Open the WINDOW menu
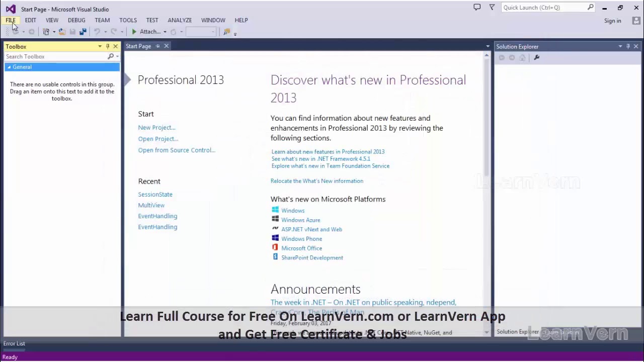Screen dimensions: 644x362 213,20
